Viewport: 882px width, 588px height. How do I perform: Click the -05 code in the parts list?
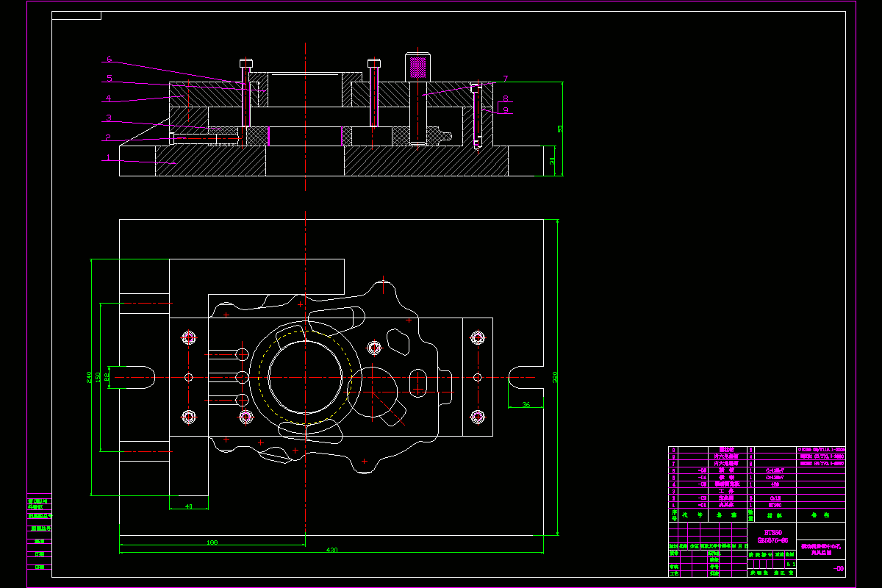pos(702,470)
